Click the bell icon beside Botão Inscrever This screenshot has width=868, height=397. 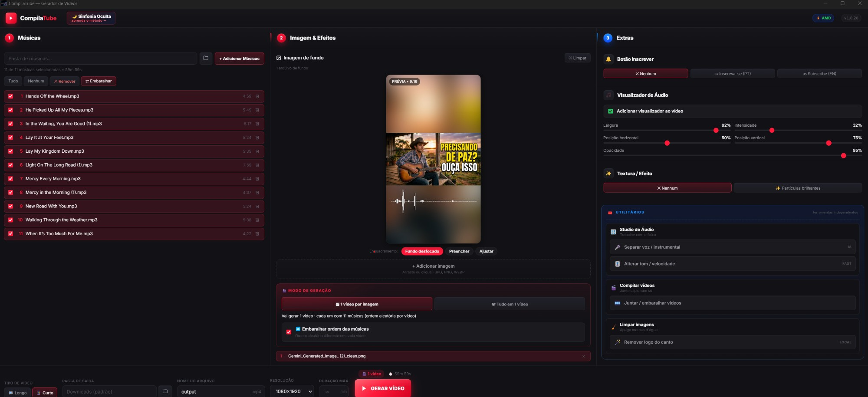coord(608,59)
